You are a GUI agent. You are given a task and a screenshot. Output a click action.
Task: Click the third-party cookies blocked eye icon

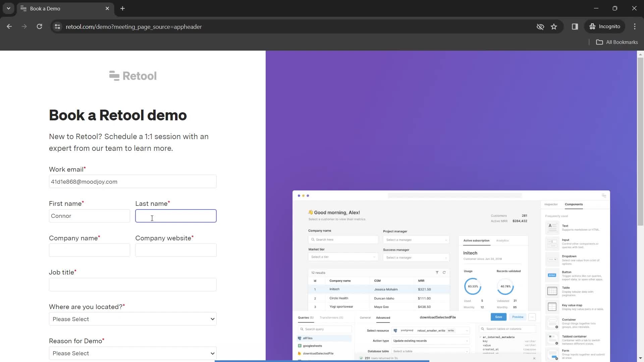point(540,26)
